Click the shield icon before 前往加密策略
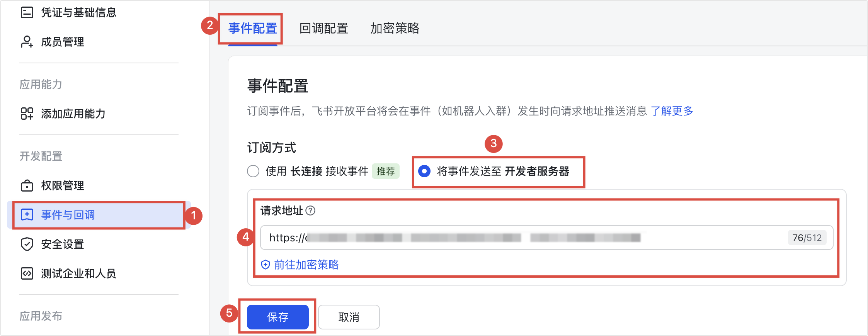Viewport: 868px width, 336px height. 266,265
